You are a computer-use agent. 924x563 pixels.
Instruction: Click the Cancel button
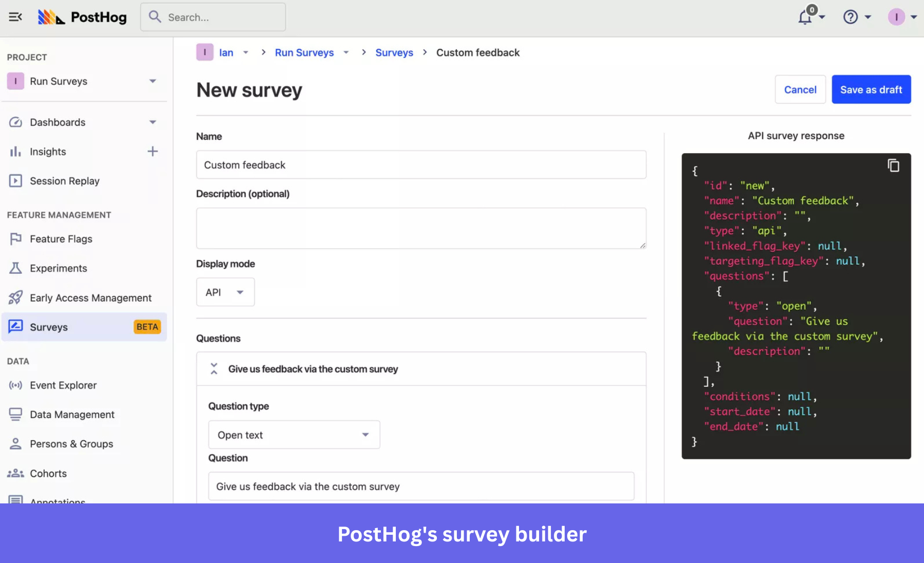(x=800, y=89)
